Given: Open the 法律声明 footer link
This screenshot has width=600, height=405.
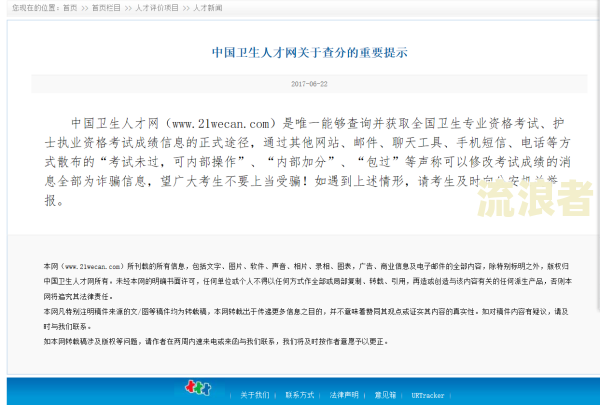Looking at the screenshot, I should [344, 395].
